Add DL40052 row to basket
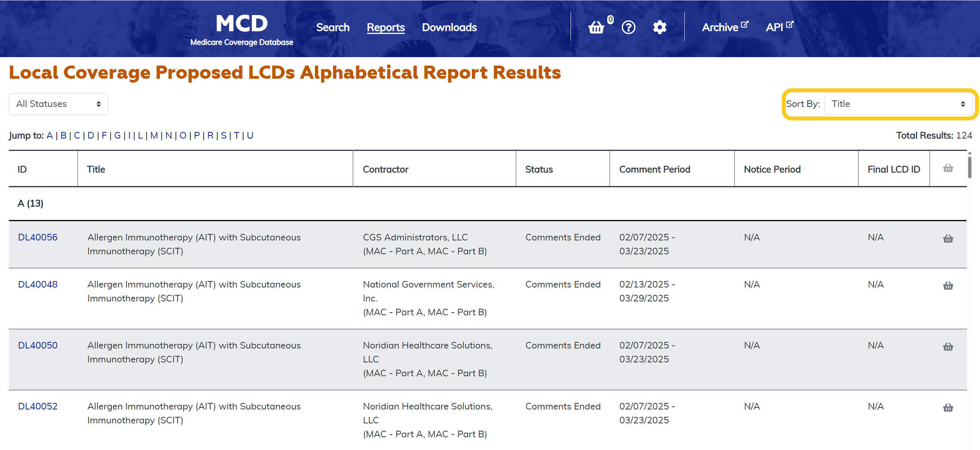980x450 pixels. coord(948,408)
